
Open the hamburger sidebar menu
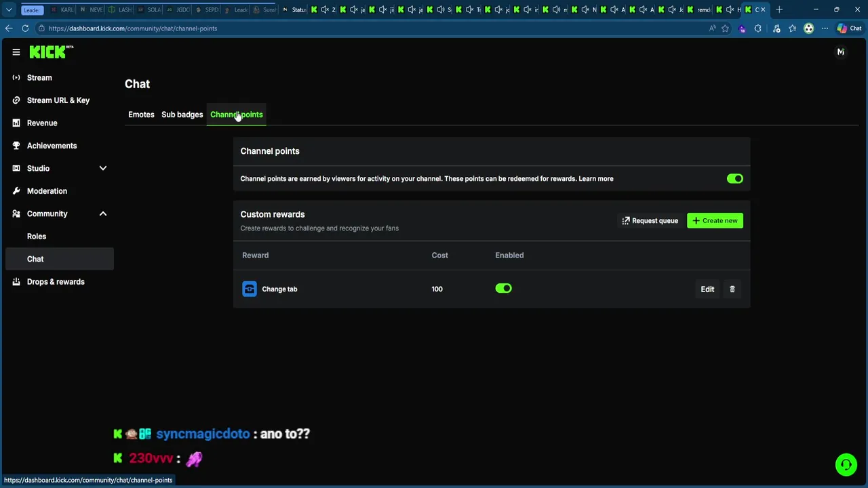(16, 52)
